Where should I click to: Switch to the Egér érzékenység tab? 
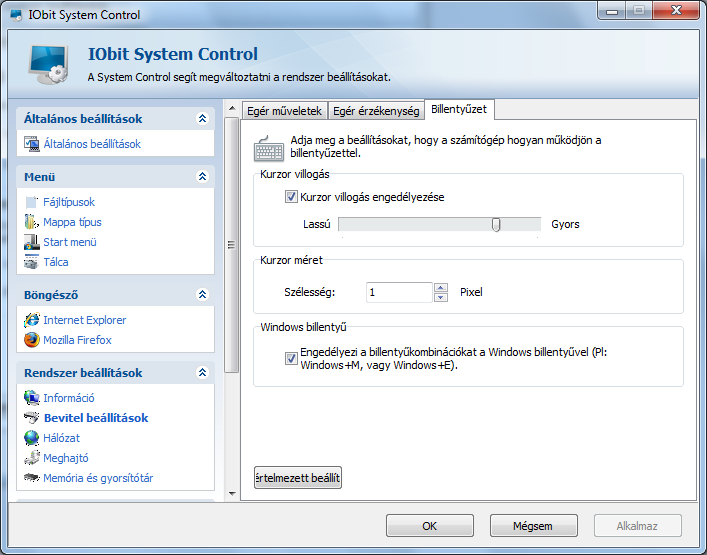pos(376,111)
